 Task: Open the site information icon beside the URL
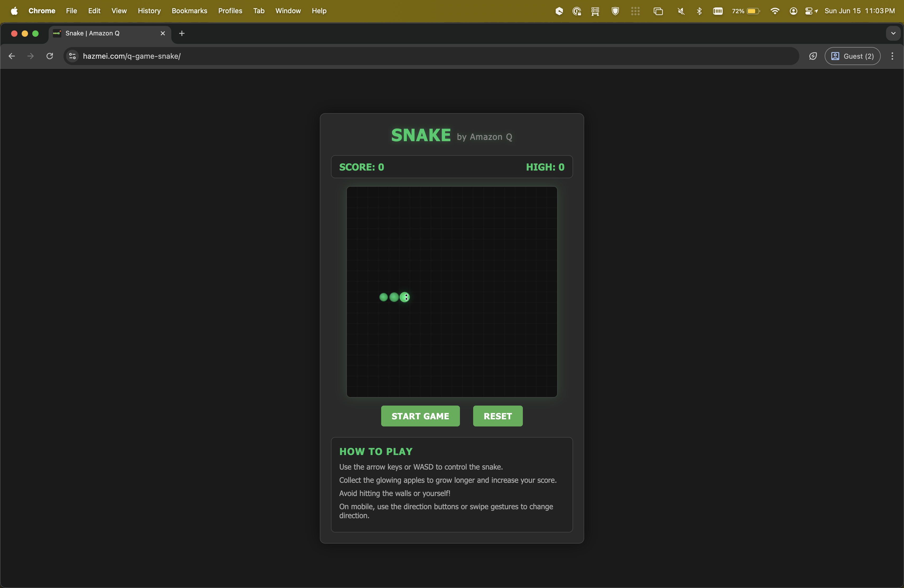tap(72, 56)
